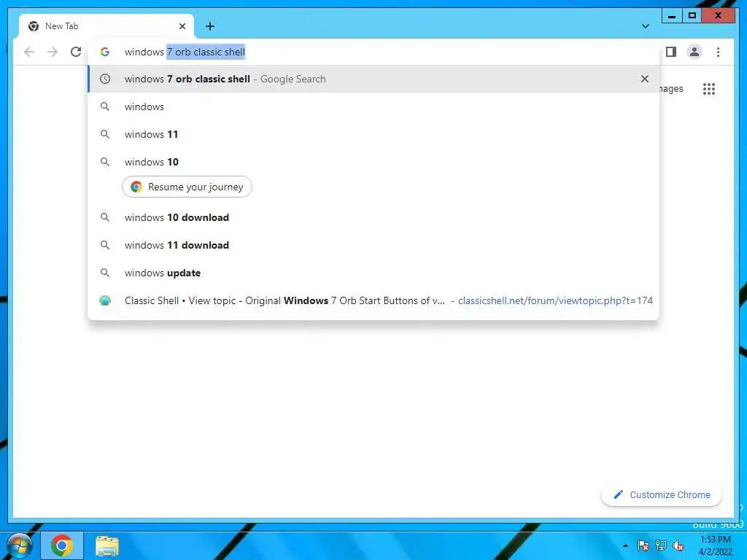Click the Resume your journey chip

pyautogui.click(x=187, y=187)
